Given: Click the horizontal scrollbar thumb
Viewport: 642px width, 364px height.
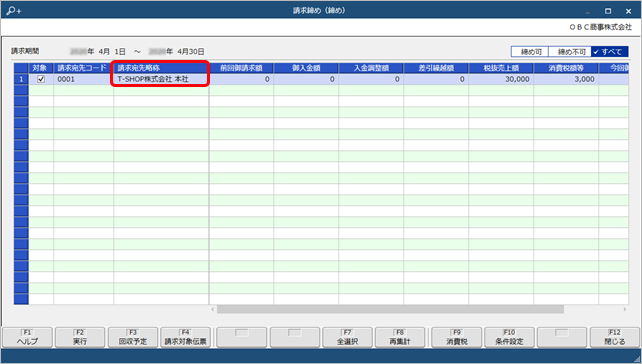Looking at the screenshot, I should click(x=390, y=309).
